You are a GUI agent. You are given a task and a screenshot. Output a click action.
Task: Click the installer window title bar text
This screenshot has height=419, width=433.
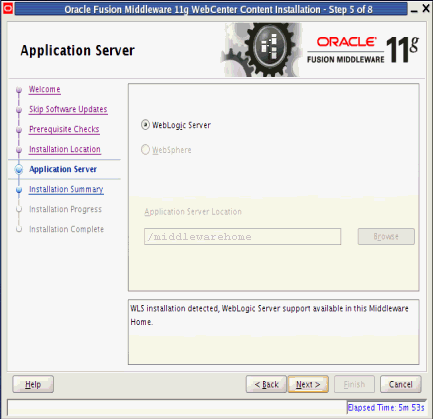[x=218, y=9]
